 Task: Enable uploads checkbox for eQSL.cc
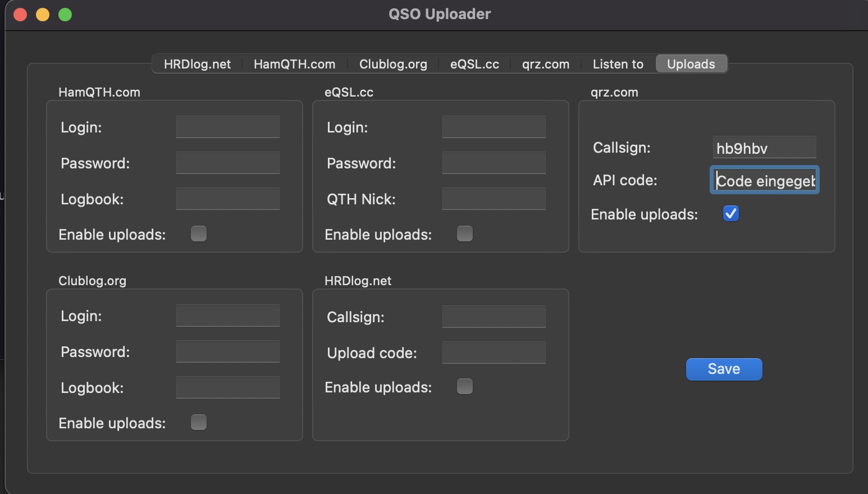coord(465,234)
